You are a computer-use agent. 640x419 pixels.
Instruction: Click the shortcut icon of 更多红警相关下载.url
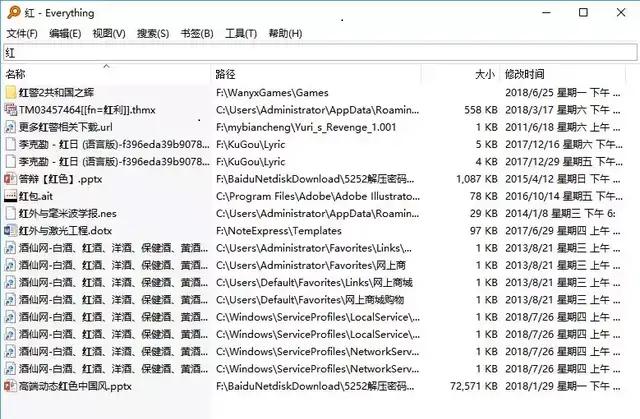11,127
